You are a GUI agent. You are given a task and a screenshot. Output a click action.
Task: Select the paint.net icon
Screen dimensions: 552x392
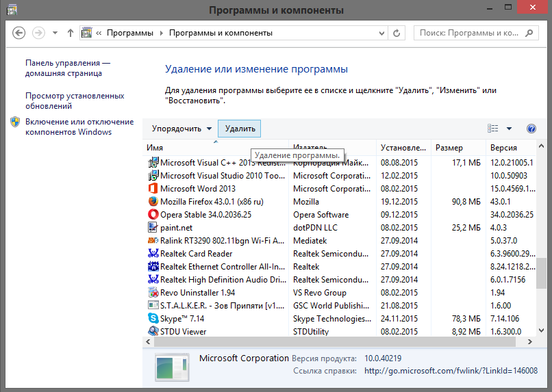153,227
